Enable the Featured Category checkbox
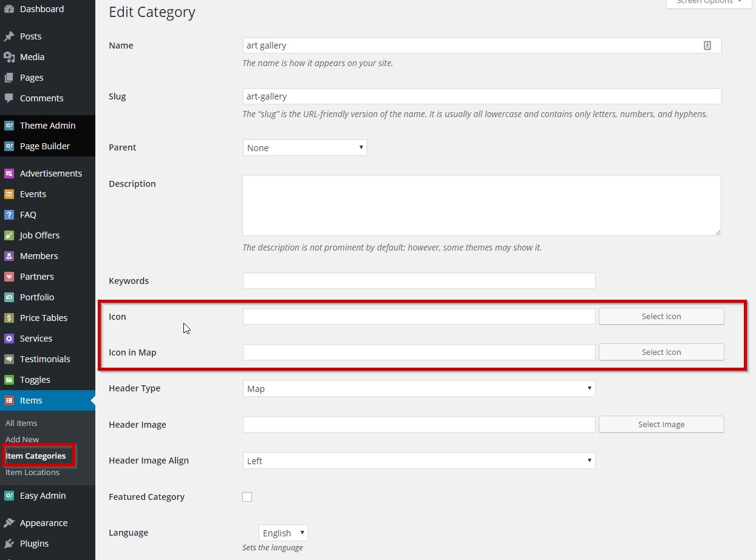The width and height of the screenshot is (756, 560). pos(247,497)
